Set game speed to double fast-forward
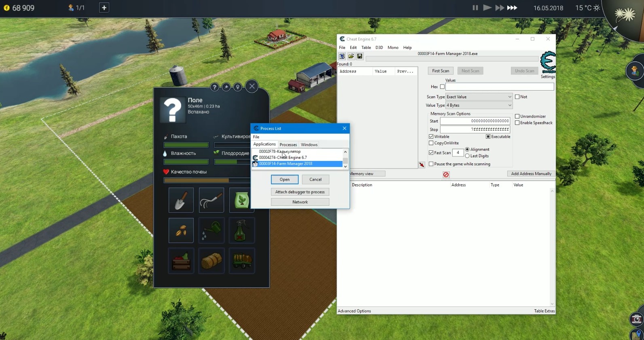This screenshot has width=644, height=340. (500, 8)
